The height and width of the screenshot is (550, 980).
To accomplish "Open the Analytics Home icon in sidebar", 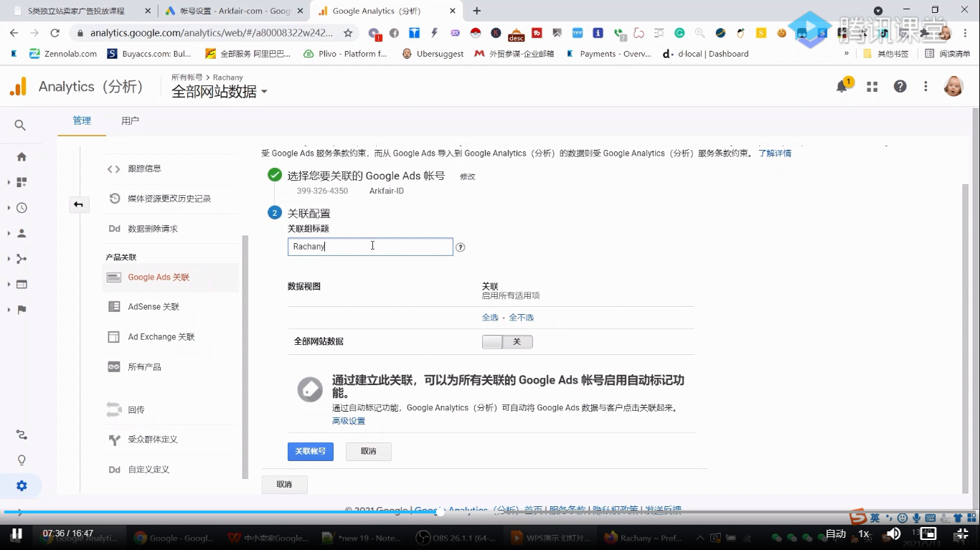I will [22, 156].
